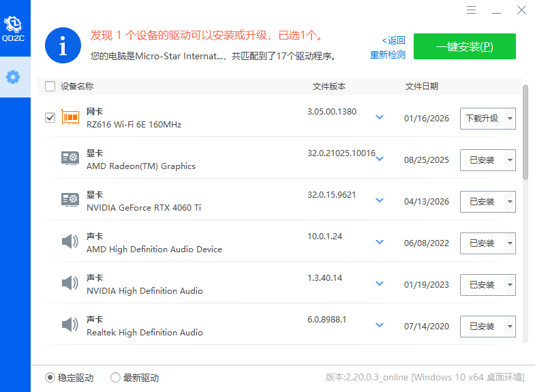
Task: Open 已安装 dropdown arrow for NVIDIA GeForce RTX 4060 Ti
Action: coord(510,202)
